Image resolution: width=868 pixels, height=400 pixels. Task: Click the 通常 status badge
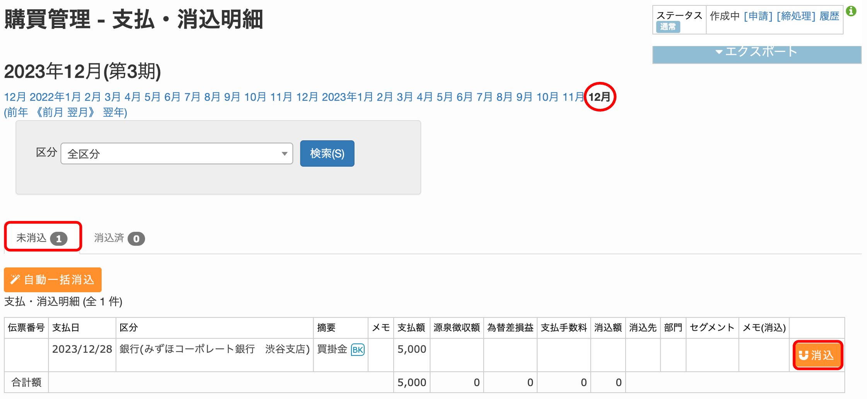[668, 27]
